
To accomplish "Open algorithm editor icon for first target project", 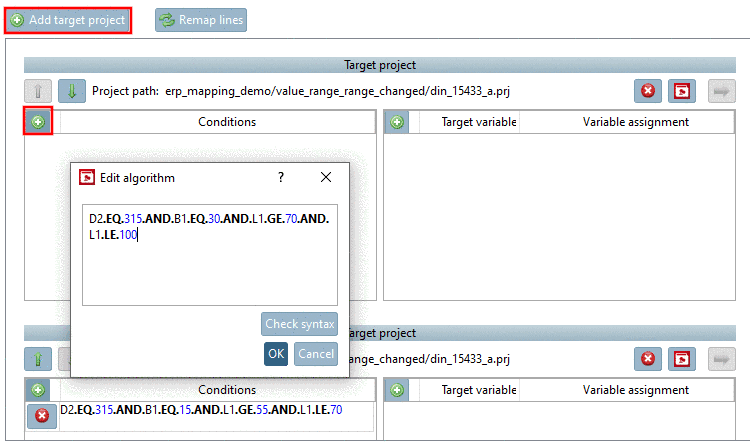I will pos(682,91).
